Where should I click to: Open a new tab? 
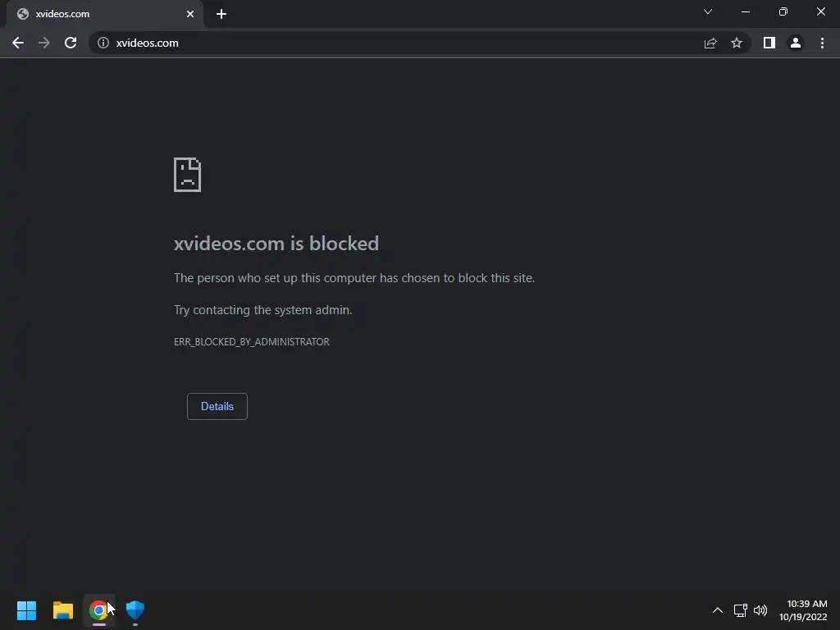click(221, 14)
